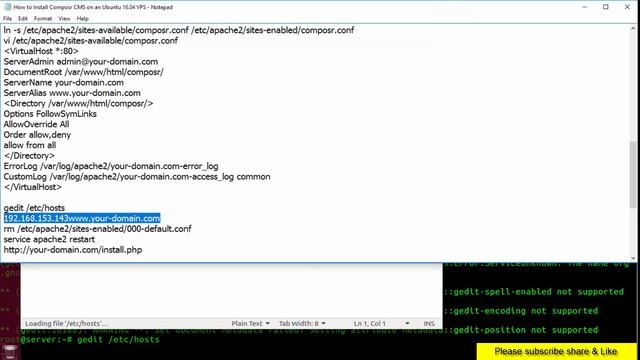Close the Notepad window

tap(627, 7)
